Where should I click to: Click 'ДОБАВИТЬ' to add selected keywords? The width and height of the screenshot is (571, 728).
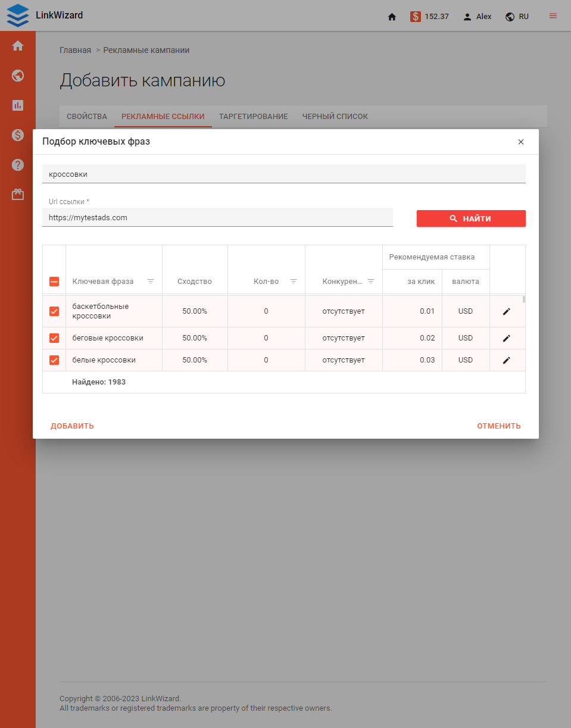point(72,426)
